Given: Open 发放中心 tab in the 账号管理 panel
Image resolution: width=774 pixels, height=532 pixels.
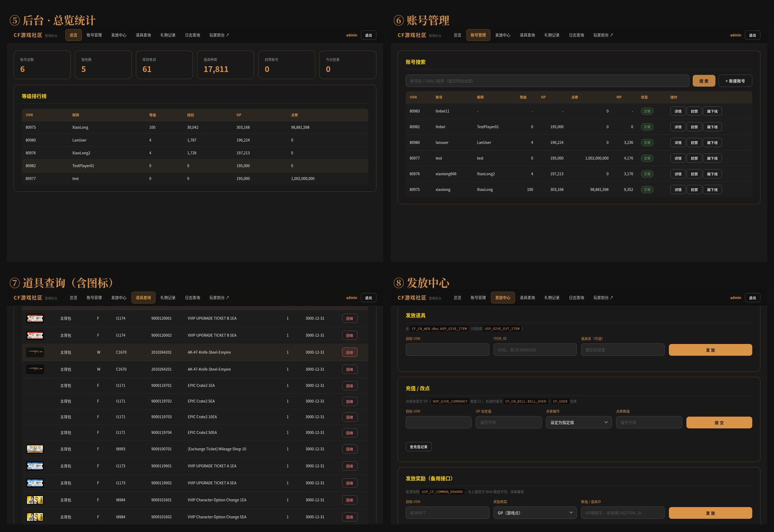Looking at the screenshot, I should tap(502, 35).
